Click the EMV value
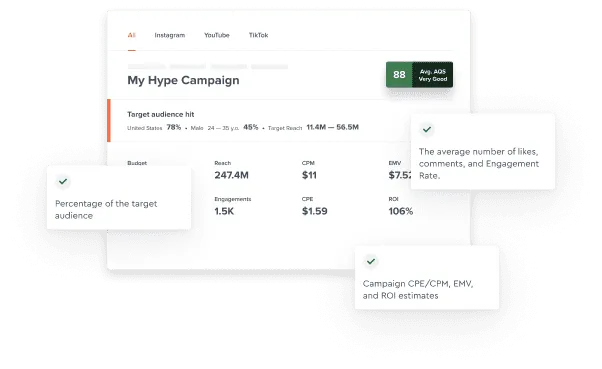This screenshot has height=369, width=602. (x=400, y=175)
